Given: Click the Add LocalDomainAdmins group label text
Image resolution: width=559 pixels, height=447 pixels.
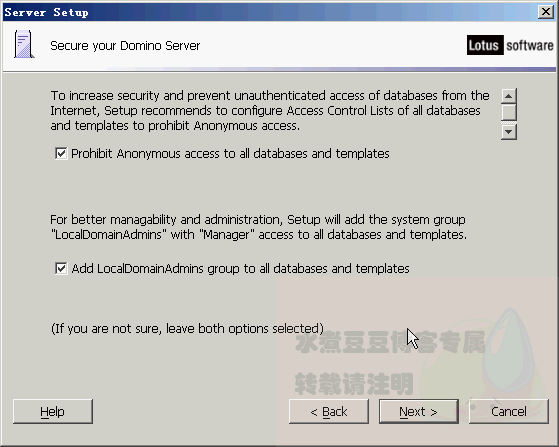Looking at the screenshot, I should click(x=240, y=268).
